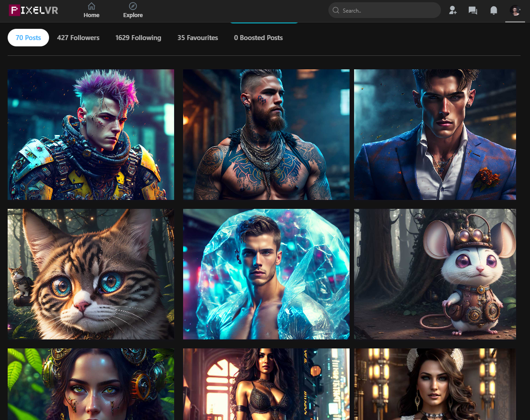
Task: Open purple mohawk cyberpunk portrait post
Action: 91,135
